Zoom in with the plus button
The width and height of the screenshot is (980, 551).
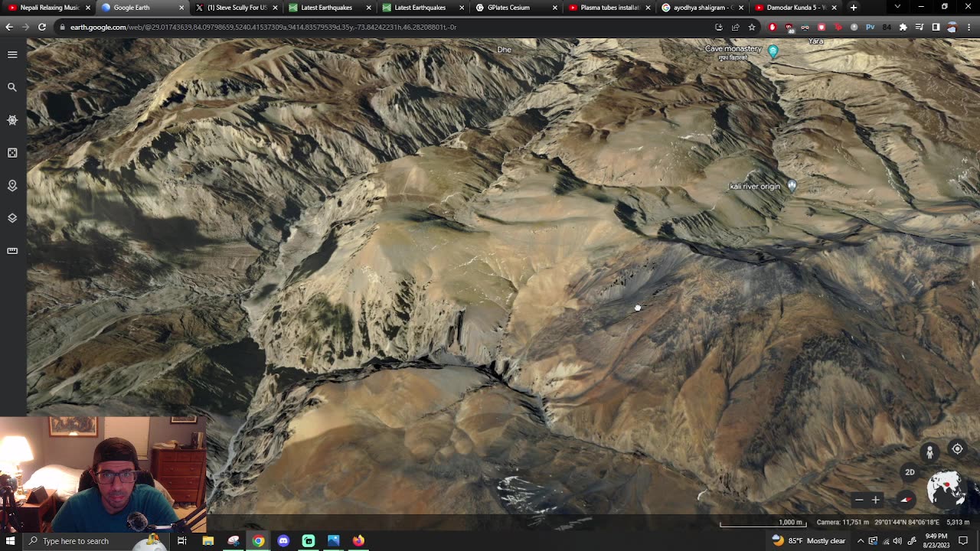876,500
